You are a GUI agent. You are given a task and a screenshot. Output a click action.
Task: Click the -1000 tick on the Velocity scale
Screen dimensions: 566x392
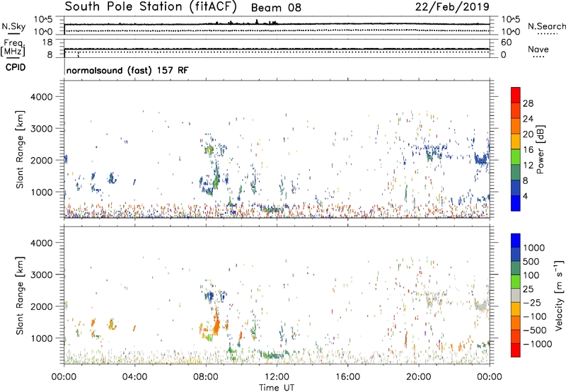point(537,344)
